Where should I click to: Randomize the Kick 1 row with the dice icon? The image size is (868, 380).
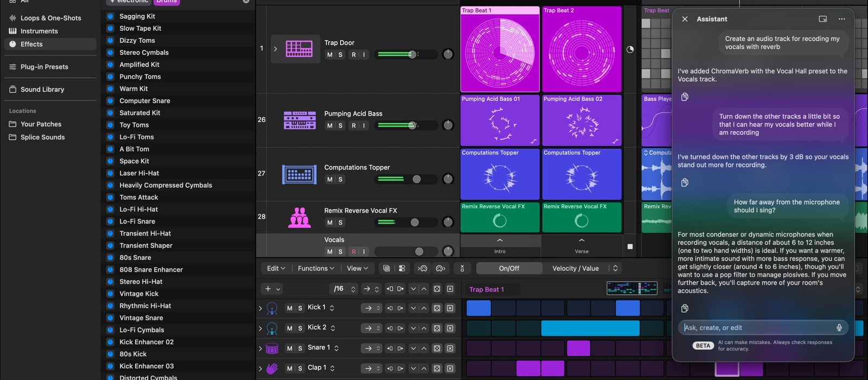tap(437, 308)
